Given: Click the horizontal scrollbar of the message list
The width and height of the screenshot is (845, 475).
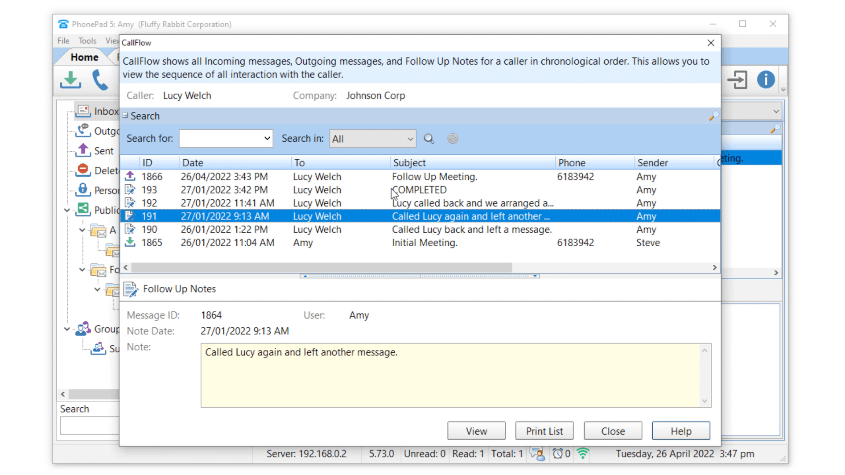Looking at the screenshot, I should (321, 267).
